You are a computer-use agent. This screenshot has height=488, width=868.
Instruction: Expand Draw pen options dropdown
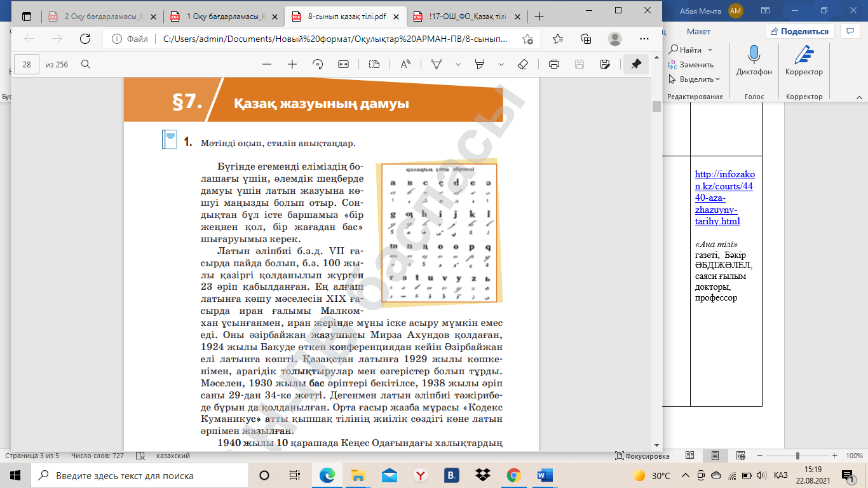[458, 64]
